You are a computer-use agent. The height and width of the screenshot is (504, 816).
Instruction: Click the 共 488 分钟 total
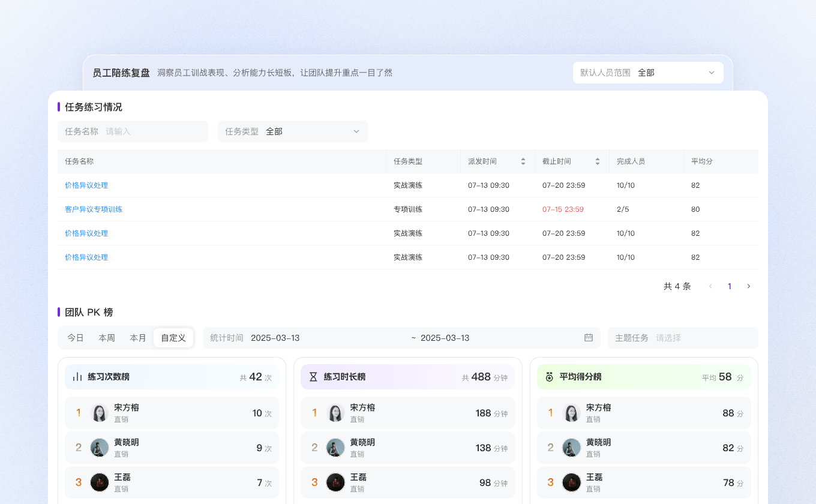[485, 377]
